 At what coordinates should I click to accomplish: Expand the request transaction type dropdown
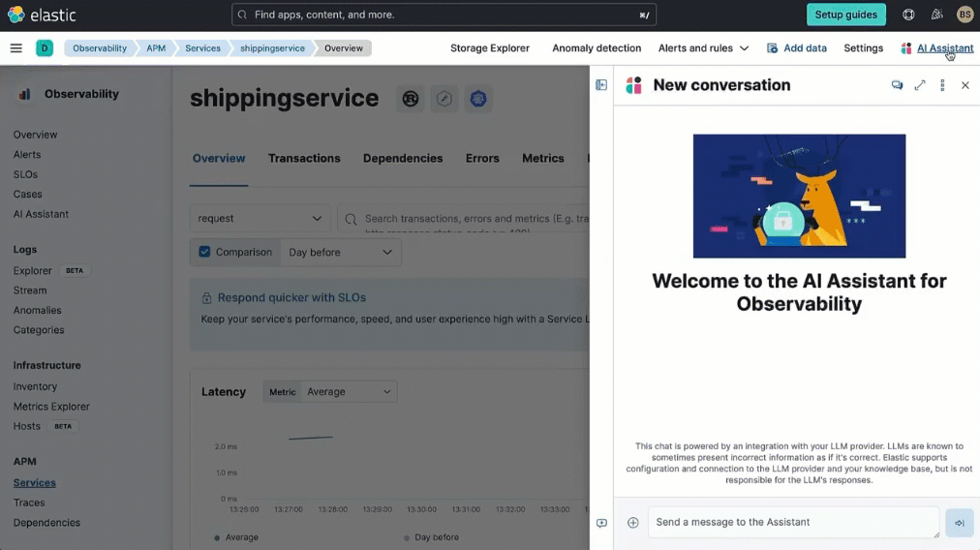click(x=260, y=219)
